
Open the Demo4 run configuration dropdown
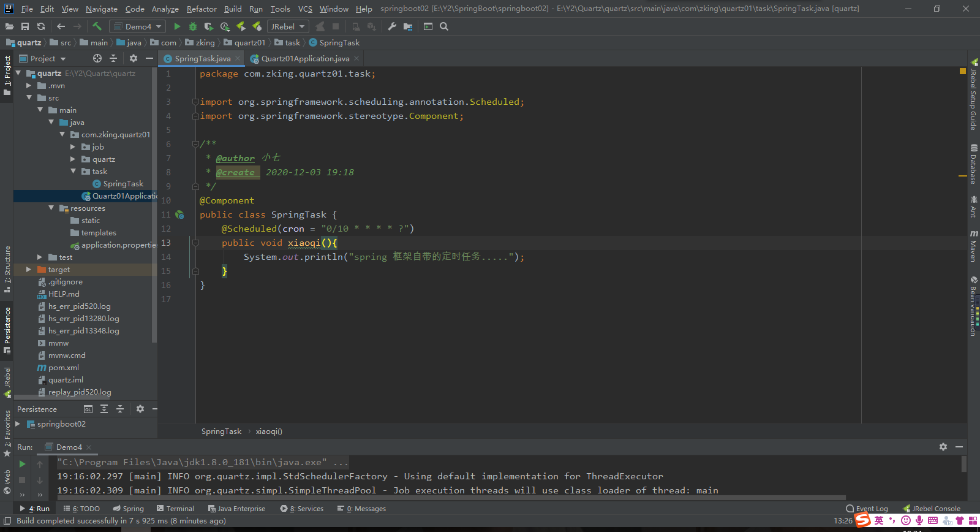click(137, 26)
